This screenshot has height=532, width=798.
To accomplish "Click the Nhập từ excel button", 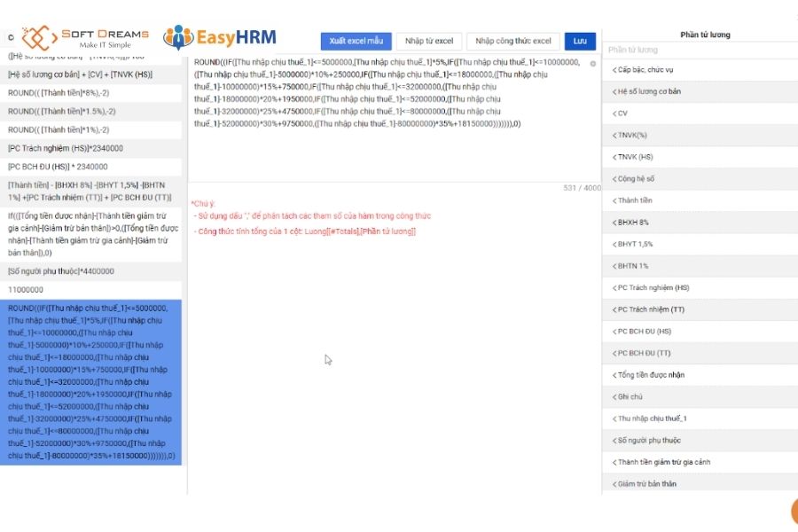I will pyautogui.click(x=429, y=41).
